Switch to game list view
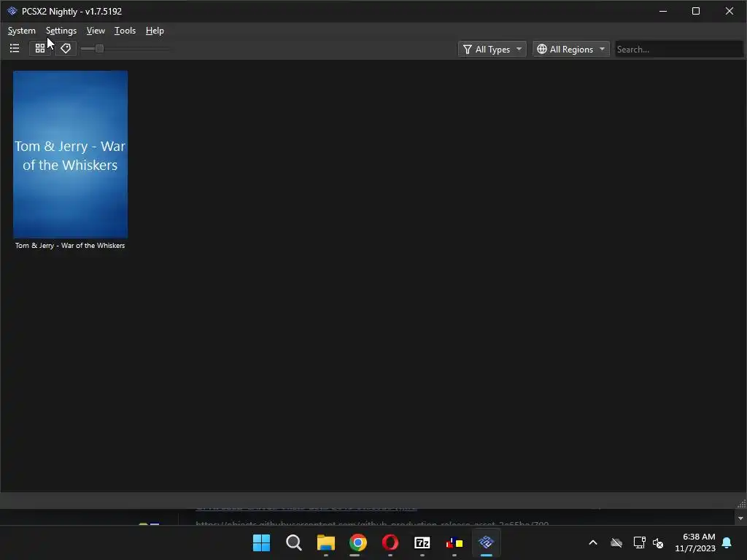 click(x=15, y=49)
